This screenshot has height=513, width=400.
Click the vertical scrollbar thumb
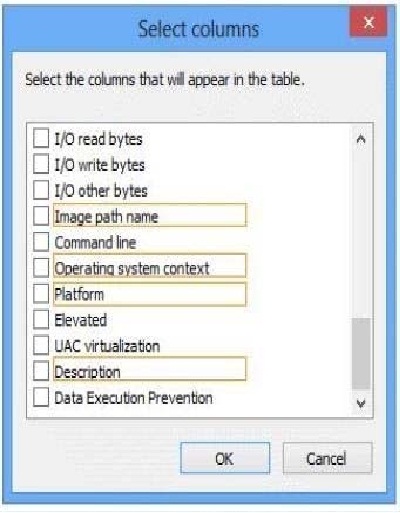pyautogui.click(x=361, y=353)
